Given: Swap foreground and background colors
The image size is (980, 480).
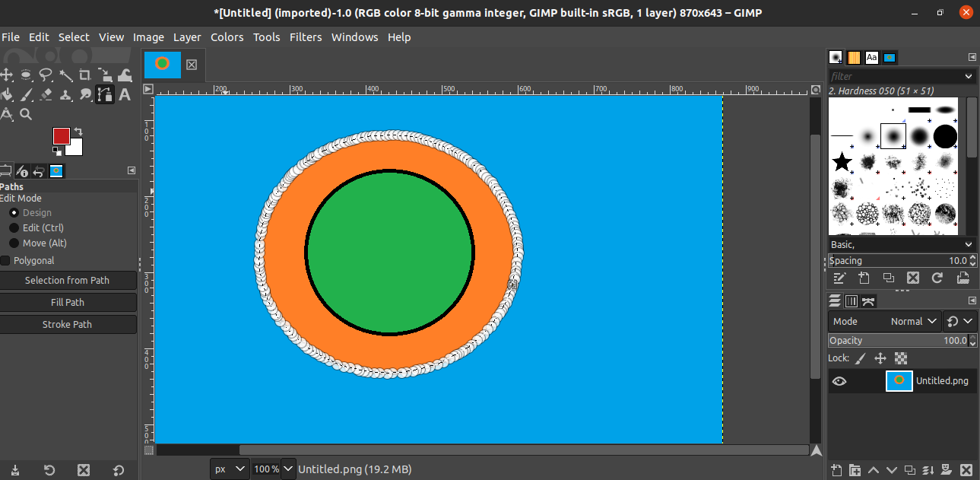Looking at the screenshot, I should 78,132.
